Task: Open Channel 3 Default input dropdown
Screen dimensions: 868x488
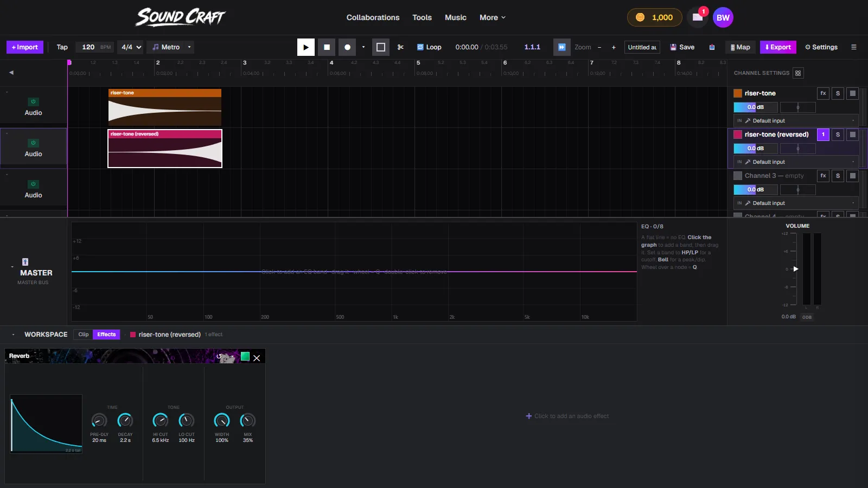Action: coord(796,203)
